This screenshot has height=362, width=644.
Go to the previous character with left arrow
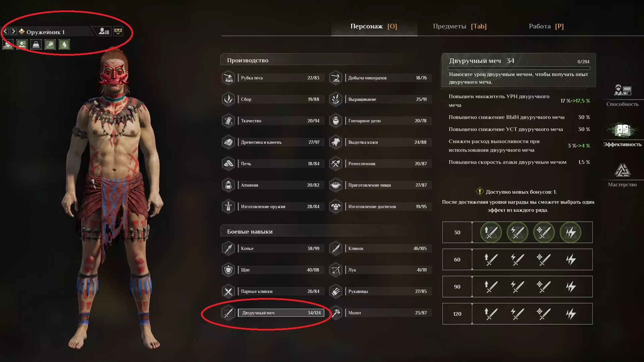tap(6, 31)
